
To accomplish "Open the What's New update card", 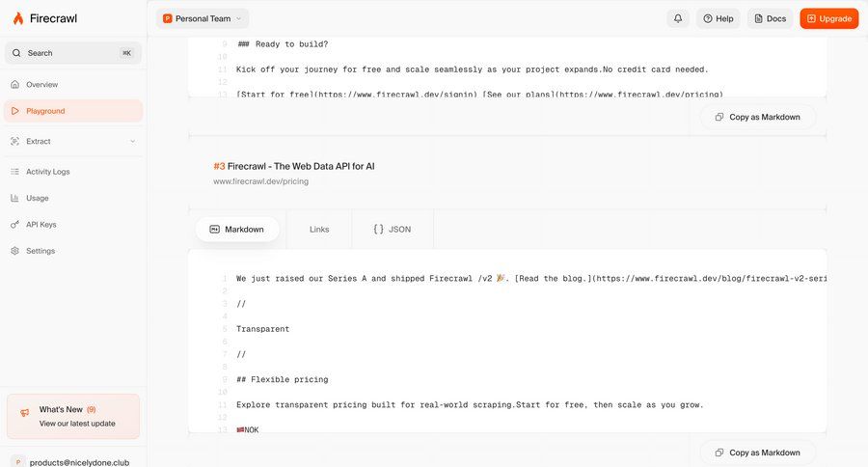I will (x=73, y=416).
